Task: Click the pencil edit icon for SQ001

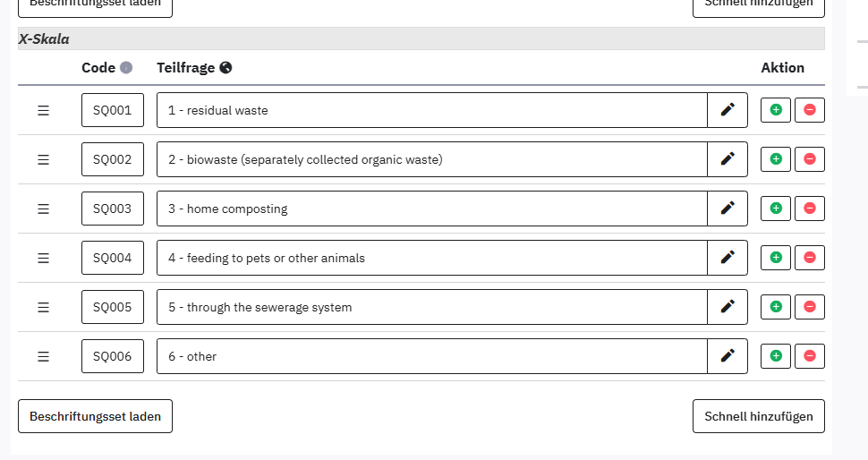Action: tap(728, 110)
